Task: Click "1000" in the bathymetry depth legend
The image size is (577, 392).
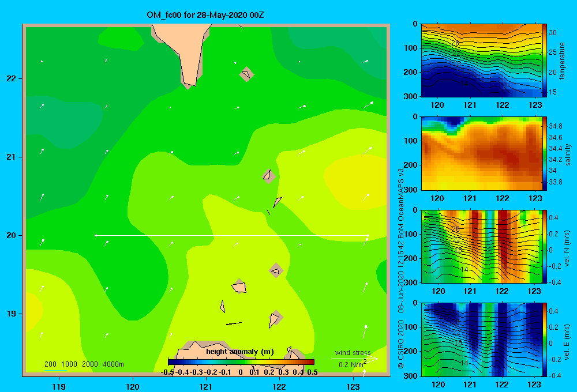Action: point(69,364)
